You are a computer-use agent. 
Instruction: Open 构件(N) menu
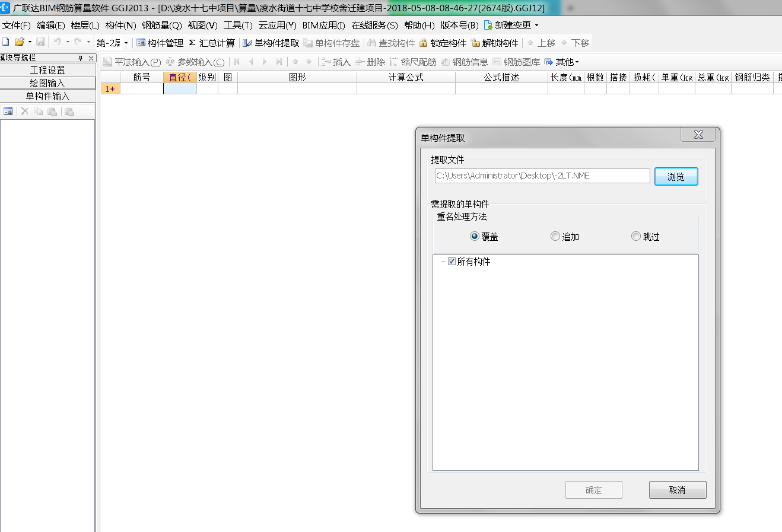tap(120, 26)
